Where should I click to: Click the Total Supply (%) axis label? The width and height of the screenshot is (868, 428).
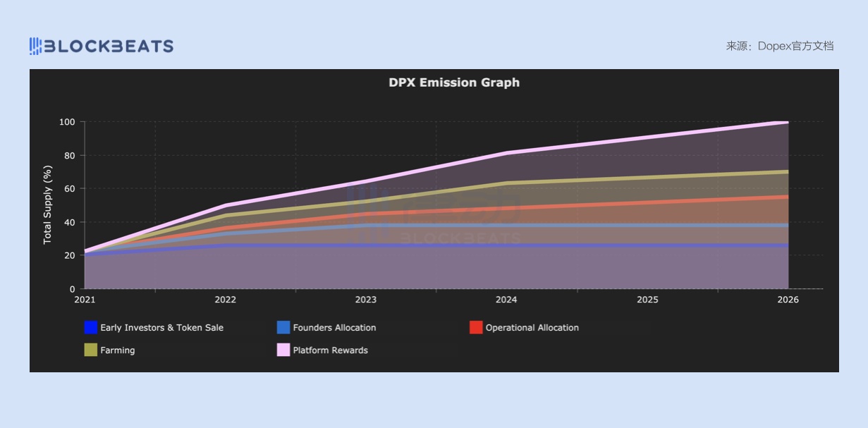point(48,204)
